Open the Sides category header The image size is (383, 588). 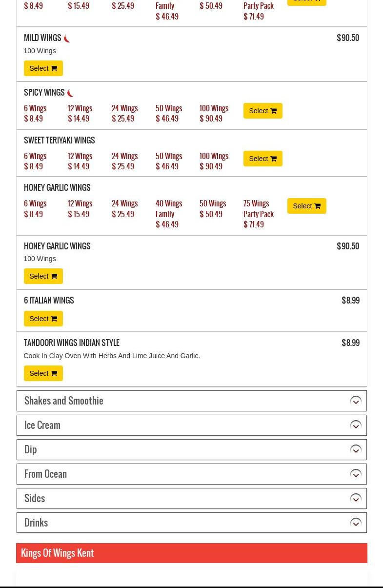coord(35,498)
